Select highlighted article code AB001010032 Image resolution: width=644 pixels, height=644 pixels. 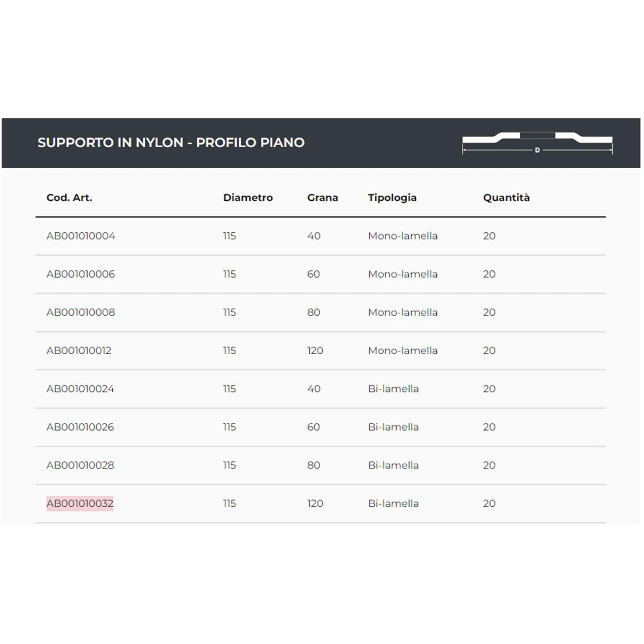(80, 504)
